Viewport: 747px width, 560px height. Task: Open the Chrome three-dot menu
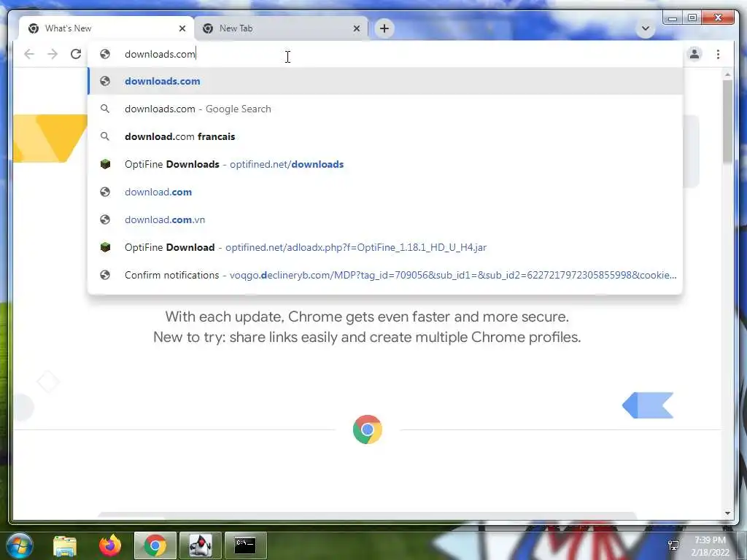[x=718, y=54]
